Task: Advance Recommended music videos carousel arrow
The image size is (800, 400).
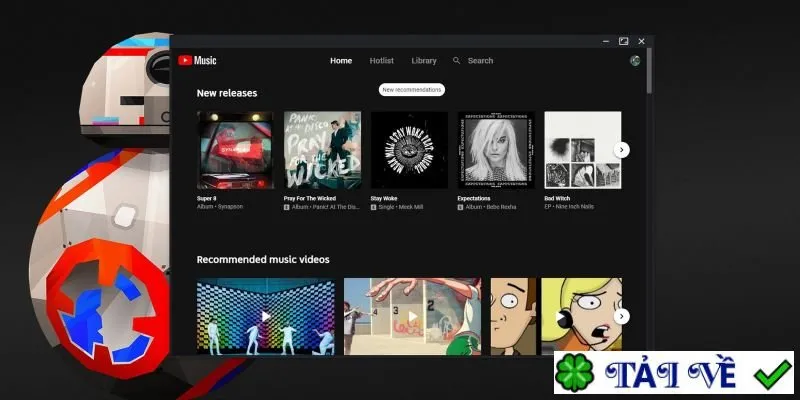Action: [621, 316]
